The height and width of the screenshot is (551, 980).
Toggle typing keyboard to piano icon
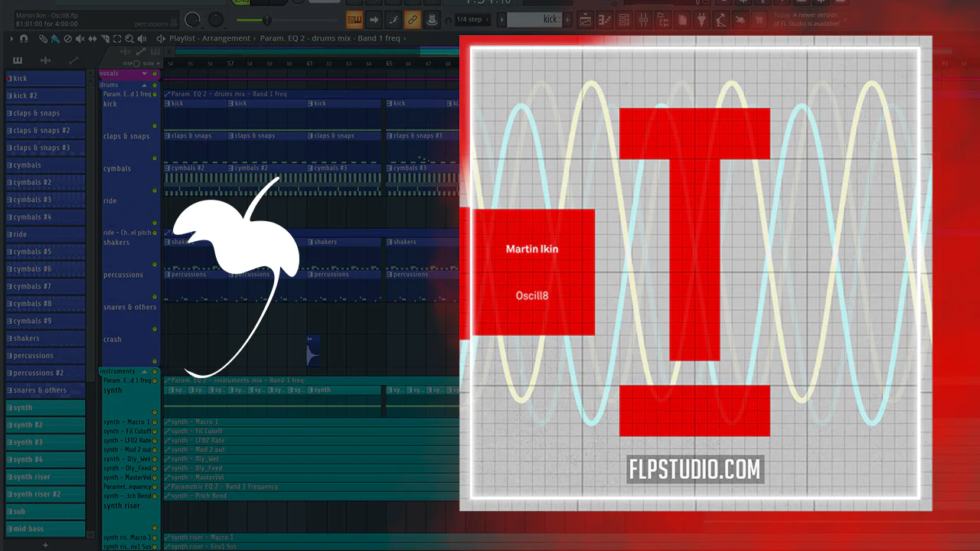tap(354, 19)
